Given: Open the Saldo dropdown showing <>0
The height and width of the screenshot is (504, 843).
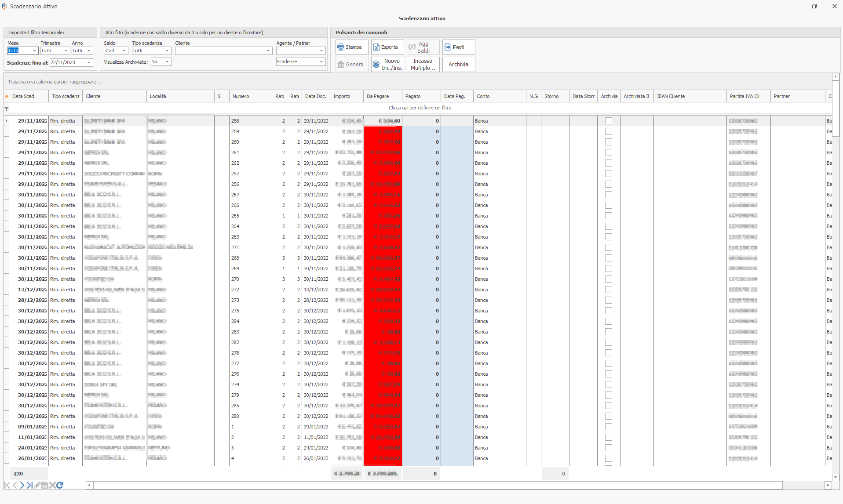Looking at the screenshot, I should [x=124, y=51].
